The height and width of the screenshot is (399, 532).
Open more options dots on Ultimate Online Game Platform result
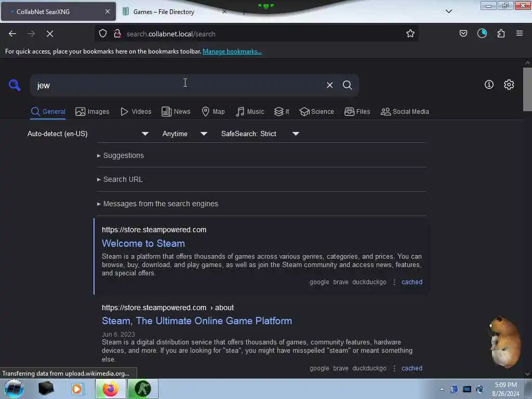tap(394, 368)
